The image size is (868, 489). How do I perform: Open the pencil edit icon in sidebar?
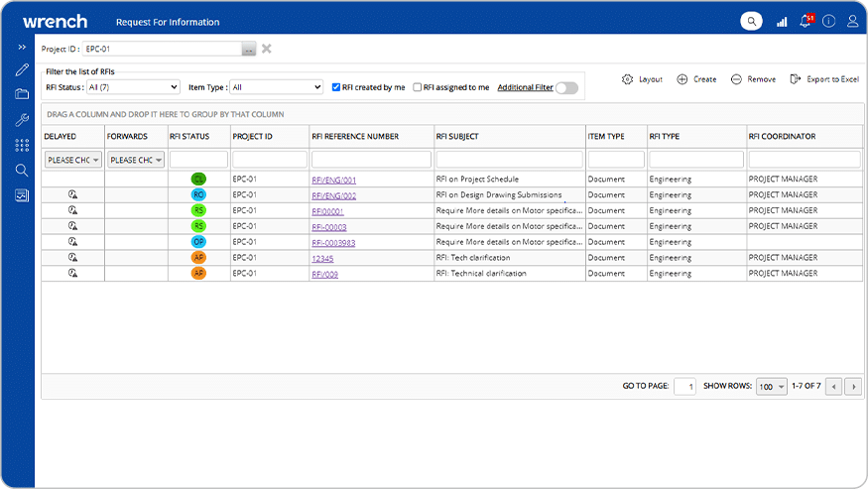[x=22, y=69]
